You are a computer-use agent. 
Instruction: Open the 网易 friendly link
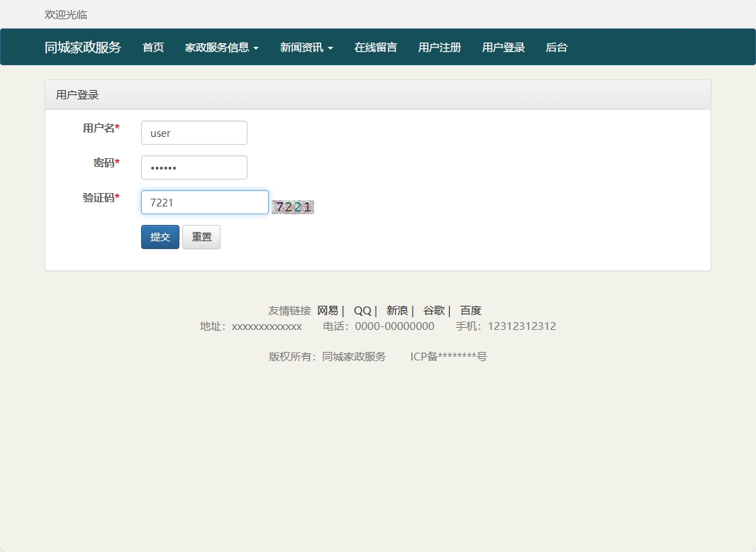click(x=327, y=310)
